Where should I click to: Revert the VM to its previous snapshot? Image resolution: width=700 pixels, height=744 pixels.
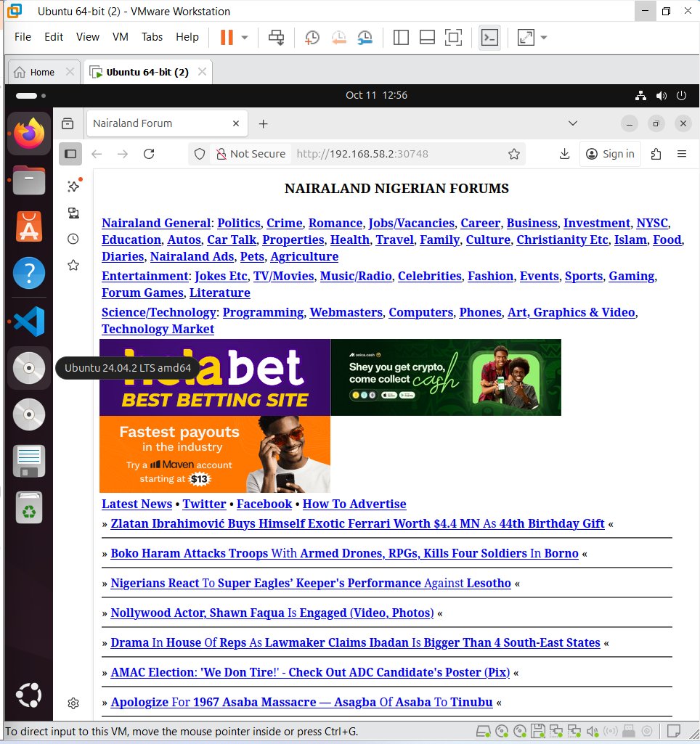point(338,37)
